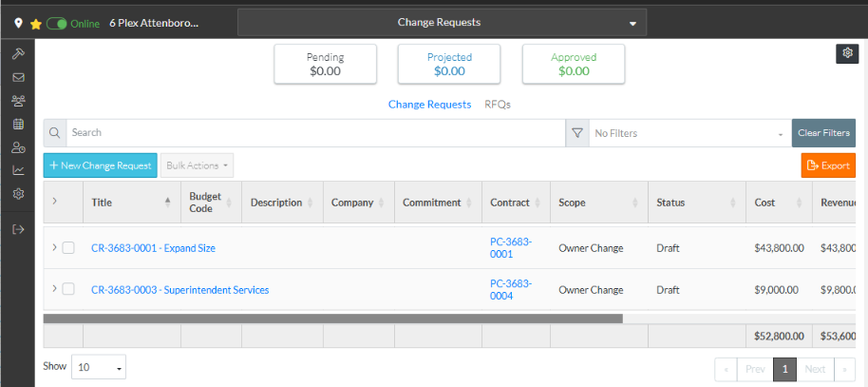Click the funnel filter icon
Screen dimensions: 868x387
coord(576,133)
